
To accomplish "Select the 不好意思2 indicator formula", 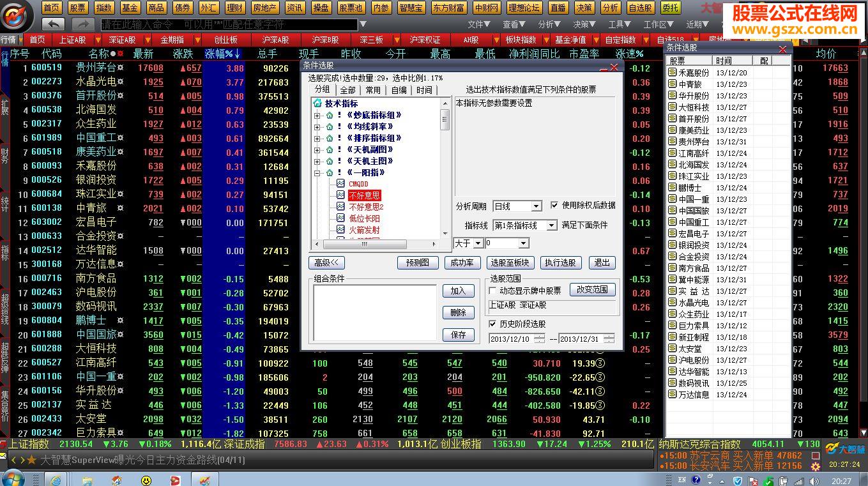I will tap(366, 207).
